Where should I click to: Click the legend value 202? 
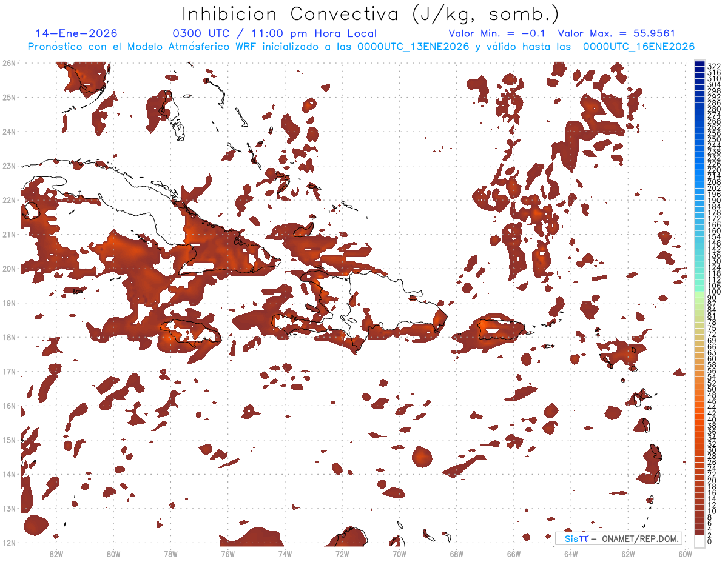tap(713, 188)
